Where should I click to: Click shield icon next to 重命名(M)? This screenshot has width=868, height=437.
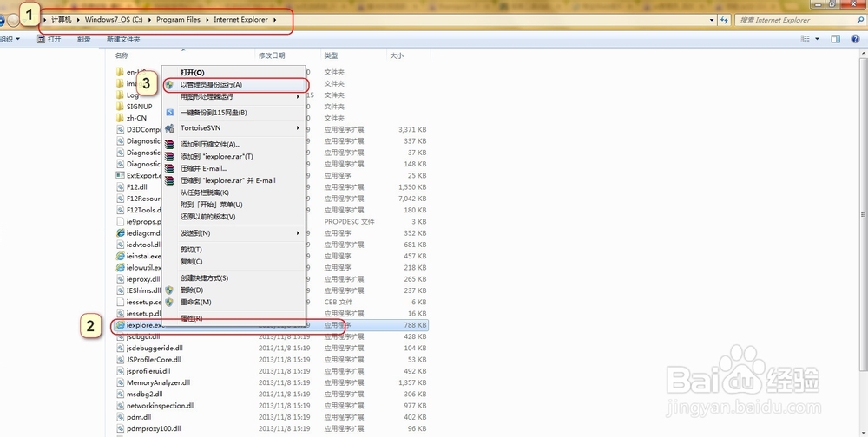(x=169, y=302)
